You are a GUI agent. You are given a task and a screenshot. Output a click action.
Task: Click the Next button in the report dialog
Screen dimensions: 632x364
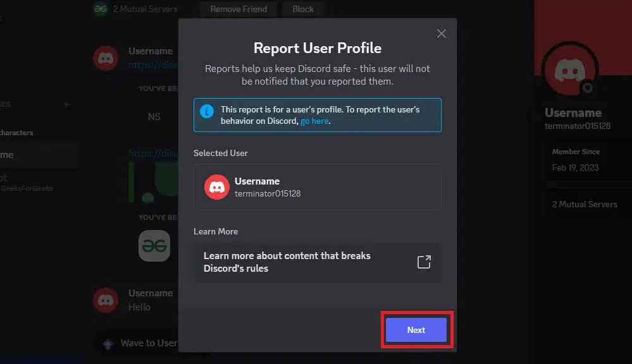click(416, 330)
